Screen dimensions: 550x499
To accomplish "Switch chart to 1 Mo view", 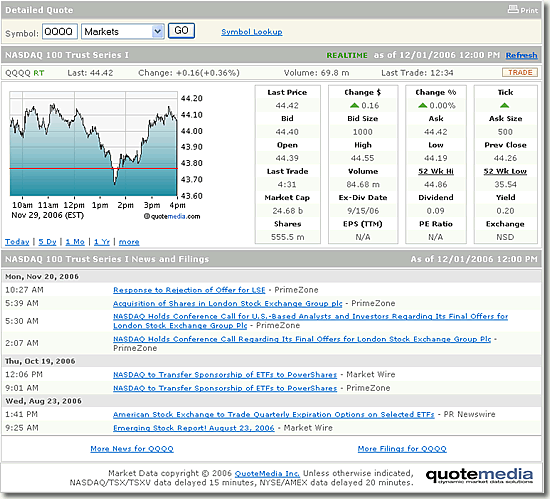I will tap(75, 242).
